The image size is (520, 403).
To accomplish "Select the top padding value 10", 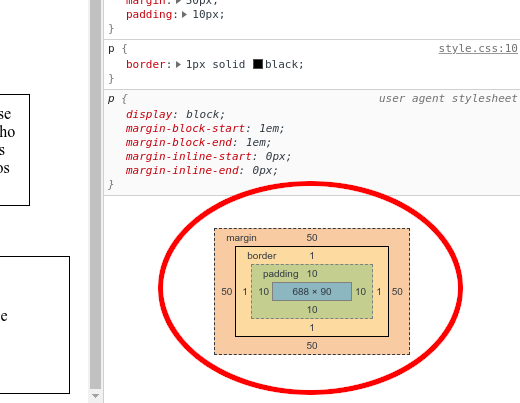I will (x=312, y=274).
